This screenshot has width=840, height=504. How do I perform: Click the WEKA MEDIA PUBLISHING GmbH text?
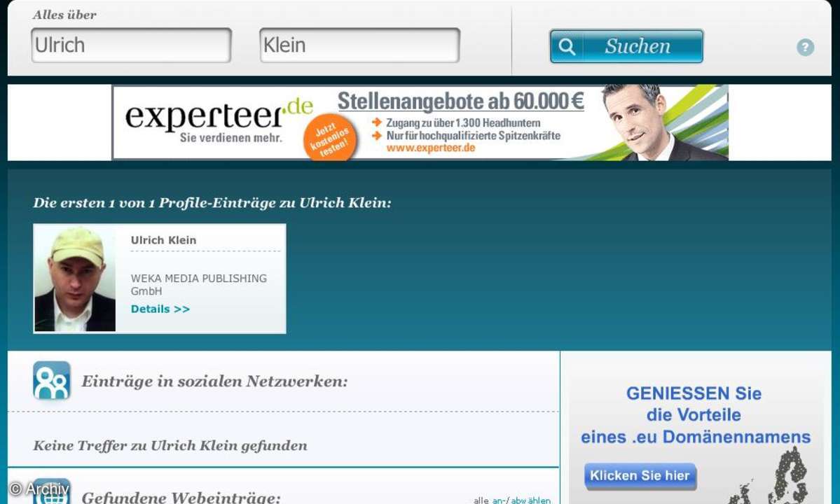coord(199,285)
